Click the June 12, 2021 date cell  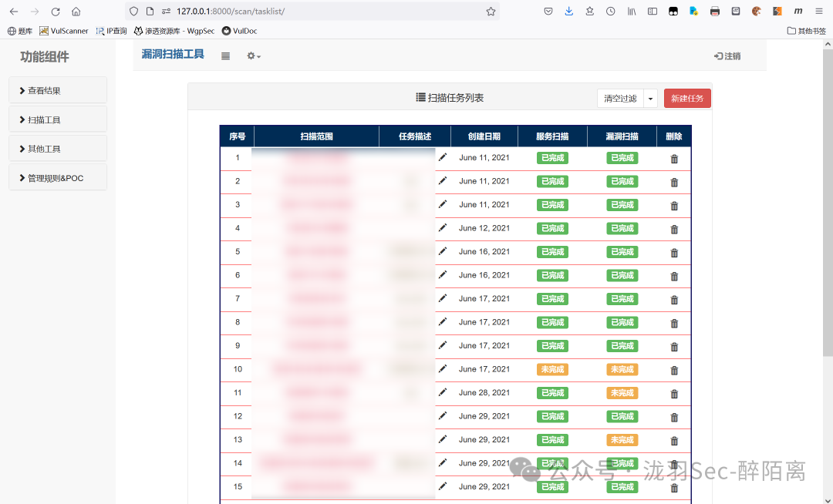click(484, 228)
